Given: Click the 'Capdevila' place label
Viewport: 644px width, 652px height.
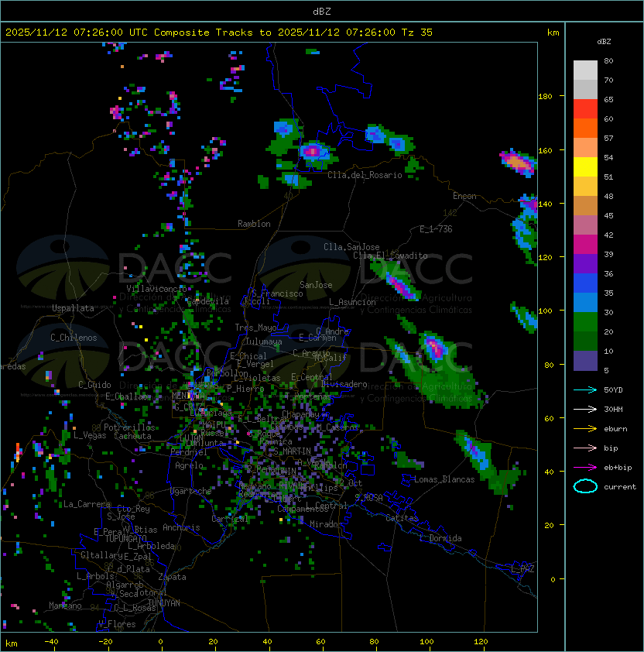Looking at the screenshot, I should click(207, 301).
